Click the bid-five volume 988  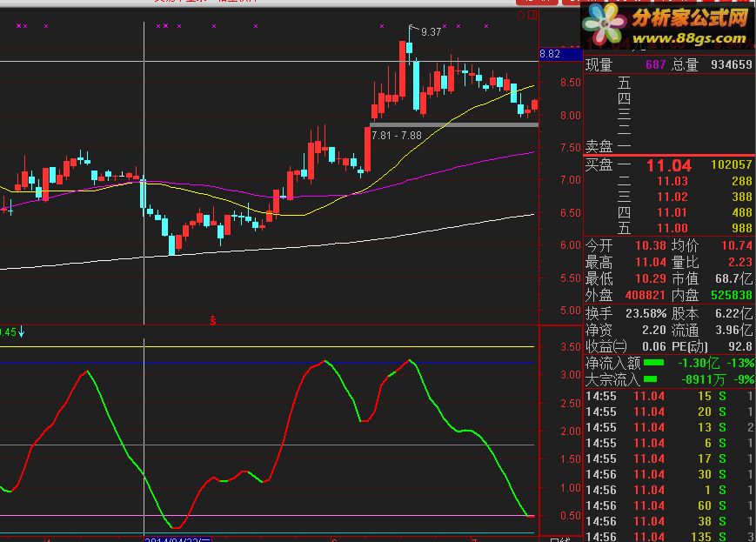(741, 228)
